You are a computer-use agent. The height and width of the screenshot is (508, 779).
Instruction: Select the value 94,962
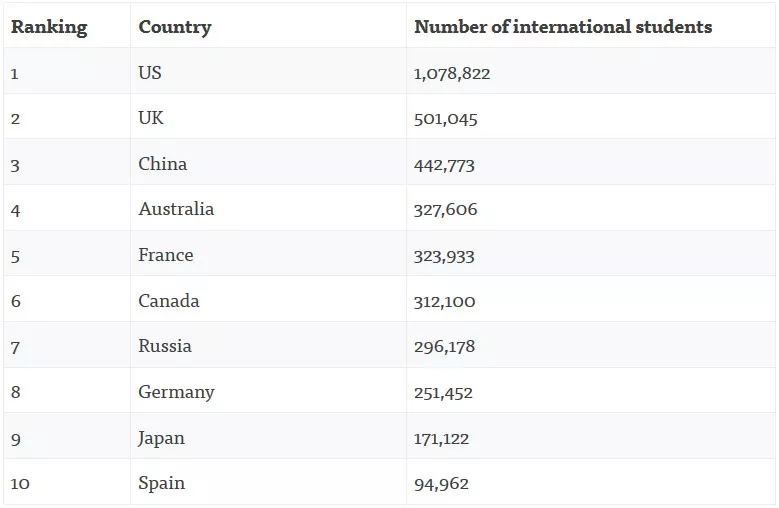(441, 484)
